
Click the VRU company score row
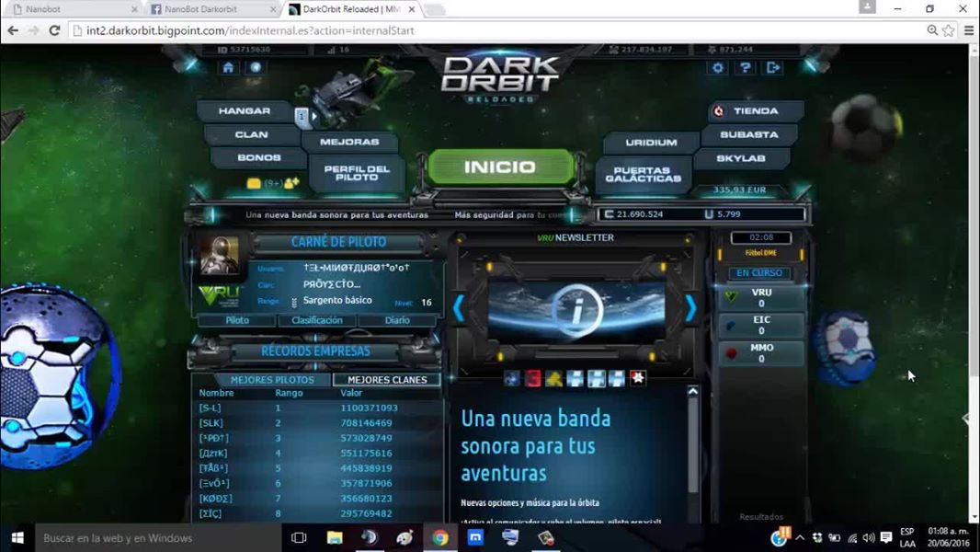point(761,297)
